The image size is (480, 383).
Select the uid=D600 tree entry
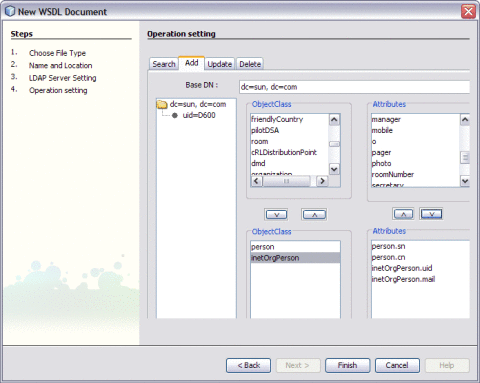click(x=199, y=115)
